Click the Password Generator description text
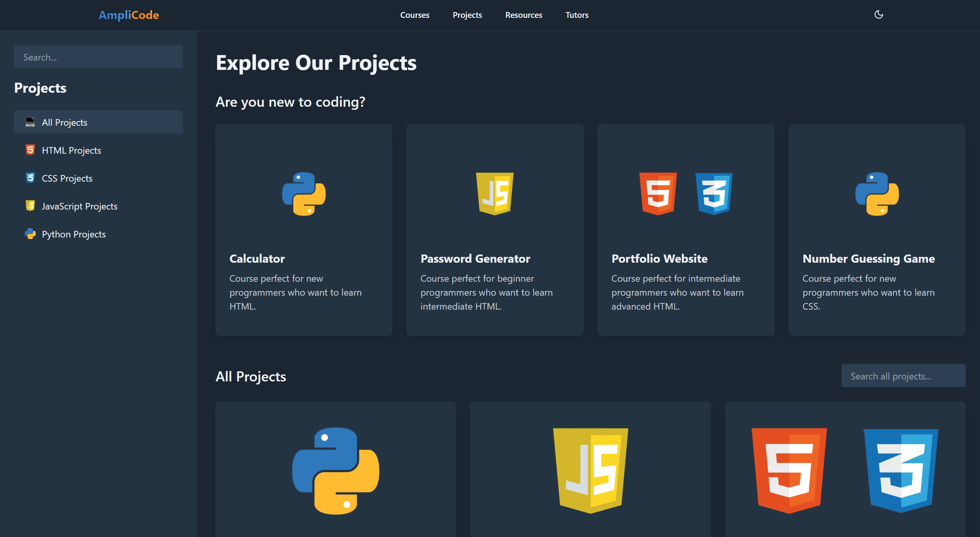Viewport: 980px width, 537px height. [x=486, y=292]
